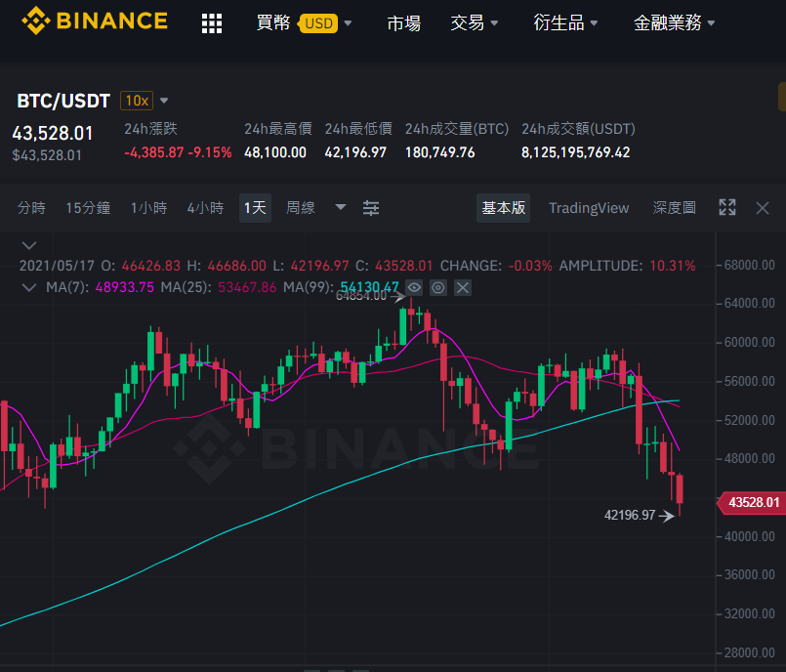Click the 24h成交量 value 180,749.76
Screen dimensions: 786x672
(x=439, y=152)
